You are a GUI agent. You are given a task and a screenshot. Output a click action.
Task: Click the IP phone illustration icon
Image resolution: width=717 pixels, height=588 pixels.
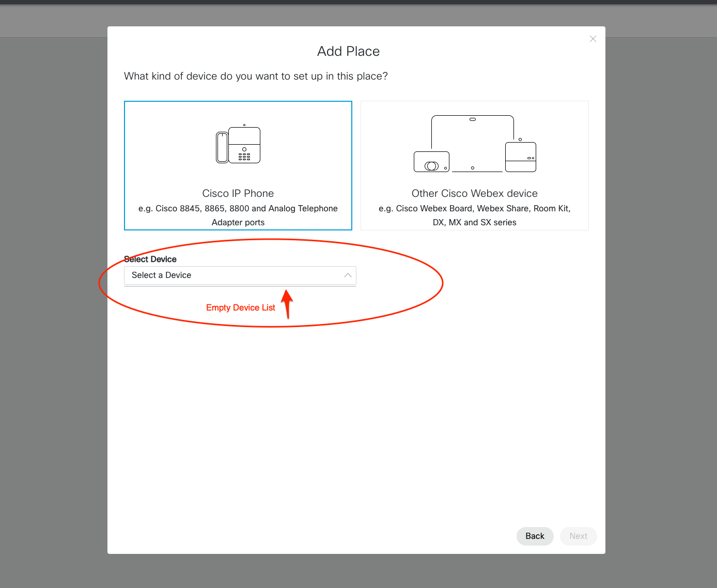tap(238, 144)
